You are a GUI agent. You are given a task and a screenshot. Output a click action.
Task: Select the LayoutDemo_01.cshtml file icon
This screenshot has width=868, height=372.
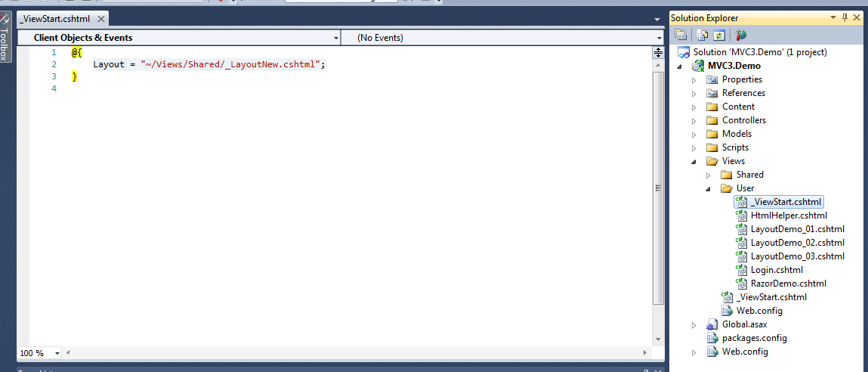(x=741, y=229)
